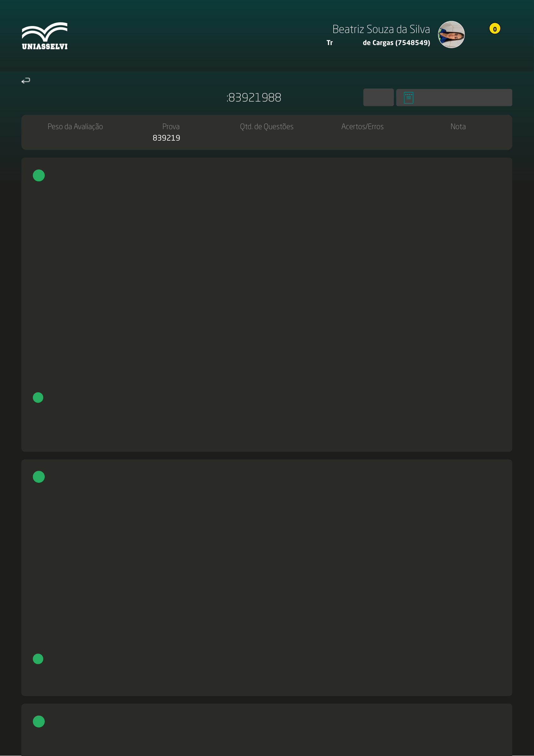
Task: Click the teal document icon in the button
Action: tap(408, 98)
